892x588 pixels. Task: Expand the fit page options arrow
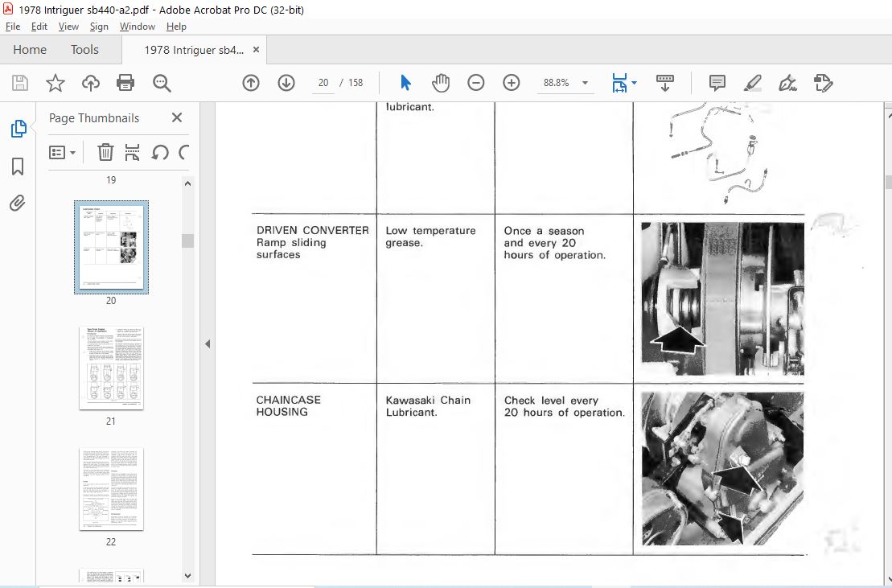635,83
